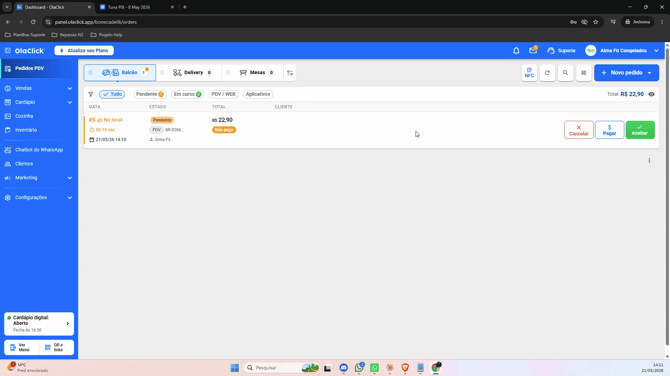Filter orders by Em curso
Screen dimensions: 670x376
[188, 94]
